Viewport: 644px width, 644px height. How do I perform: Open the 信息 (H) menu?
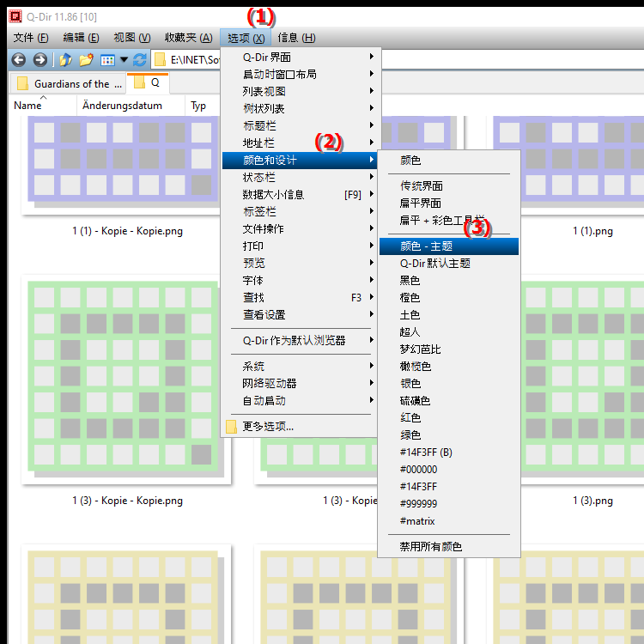[x=296, y=38]
